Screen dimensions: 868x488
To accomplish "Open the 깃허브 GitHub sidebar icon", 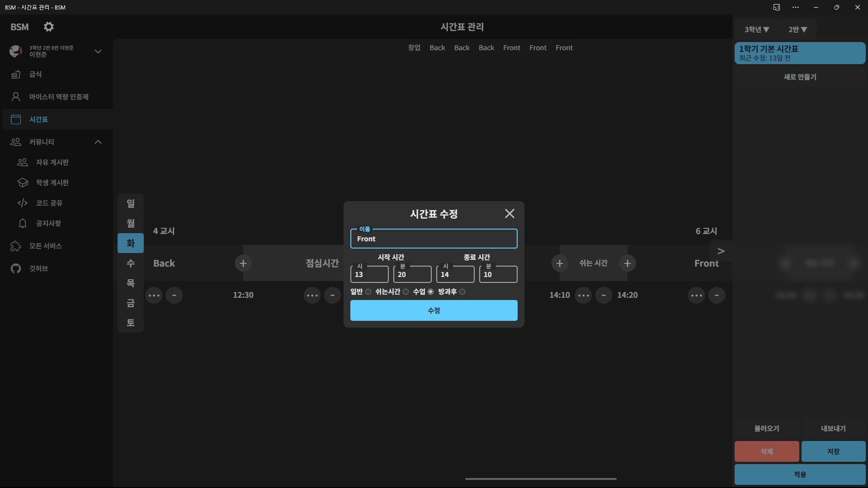I will pyautogui.click(x=16, y=268).
